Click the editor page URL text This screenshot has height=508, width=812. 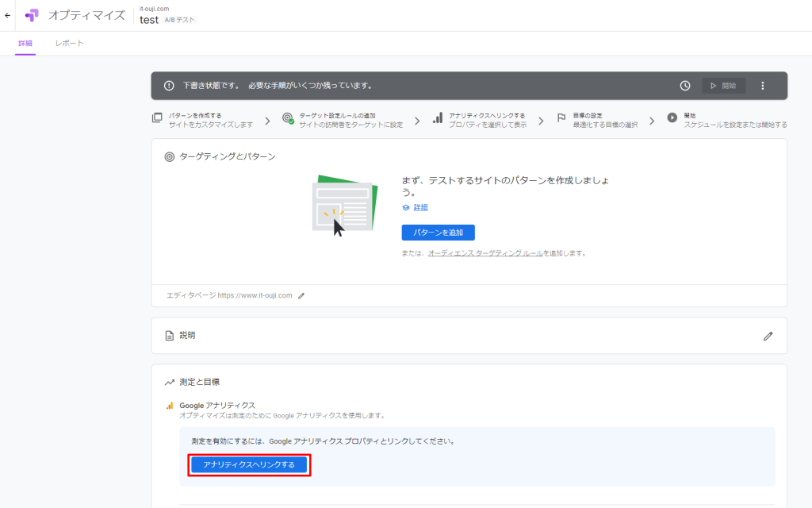(255, 295)
